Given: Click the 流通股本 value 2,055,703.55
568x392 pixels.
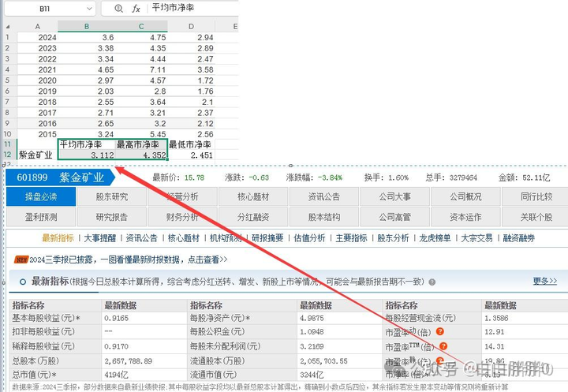Looking at the screenshot, I should (323, 360).
